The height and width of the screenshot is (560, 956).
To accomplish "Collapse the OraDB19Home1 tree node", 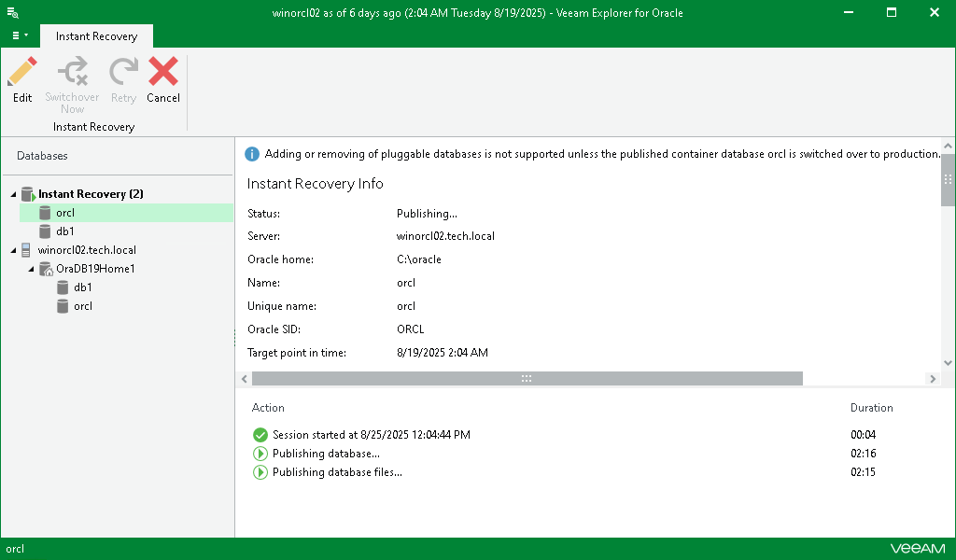I will point(32,269).
